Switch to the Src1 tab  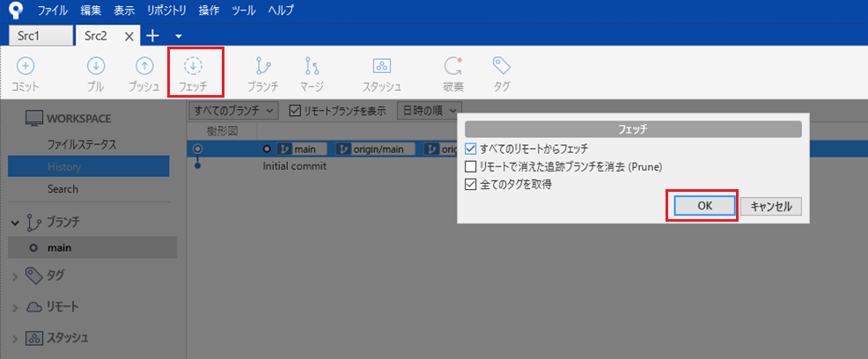41,36
